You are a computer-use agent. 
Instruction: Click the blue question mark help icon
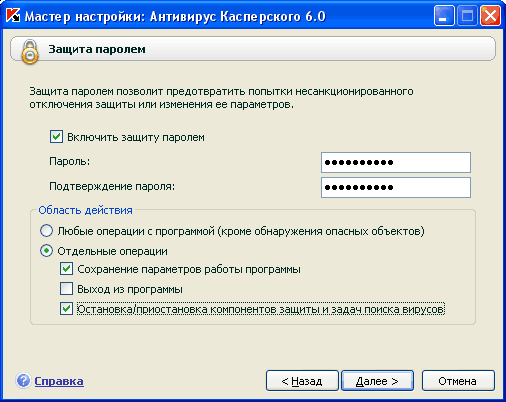[23, 381]
